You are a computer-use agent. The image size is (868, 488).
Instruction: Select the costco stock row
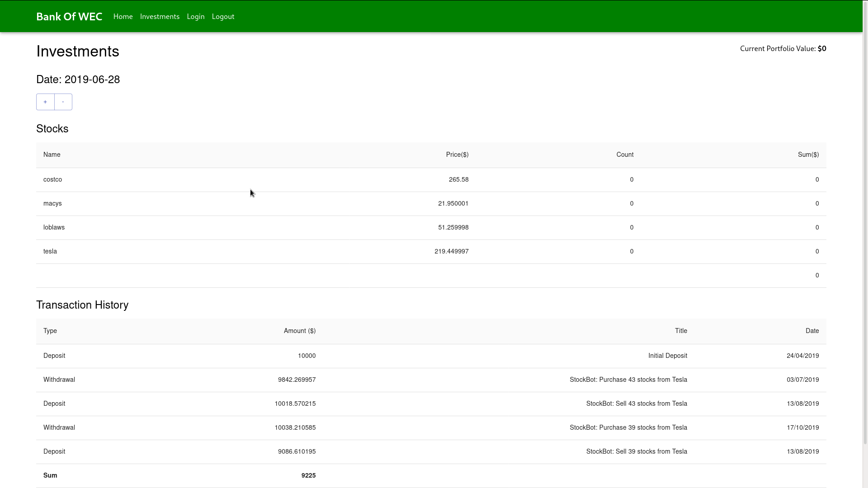tap(53, 180)
